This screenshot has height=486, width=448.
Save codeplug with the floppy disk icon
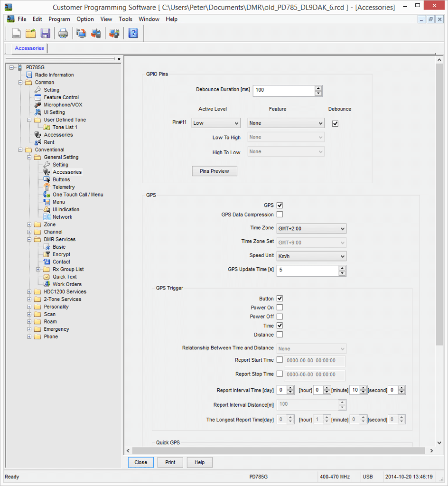(45, 33)
